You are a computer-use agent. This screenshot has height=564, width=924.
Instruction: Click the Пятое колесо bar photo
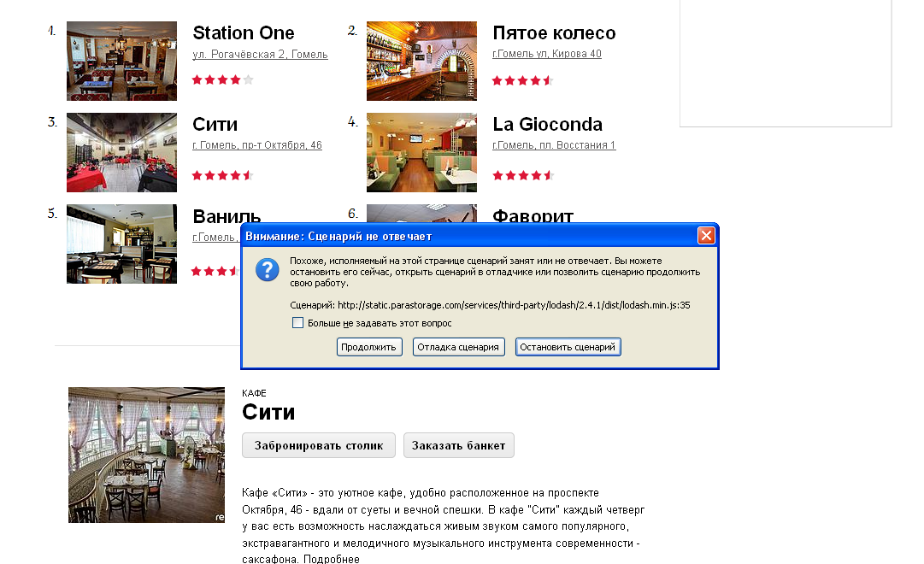(421, 61)
